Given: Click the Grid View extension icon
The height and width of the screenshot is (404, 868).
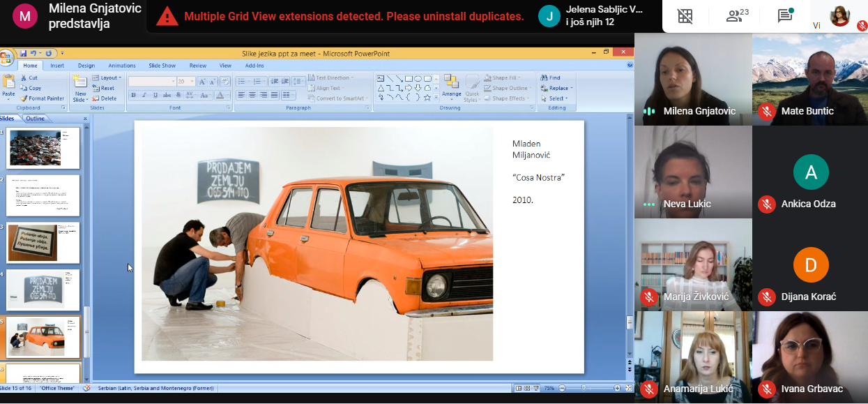Looking at the screenshot, I should (685, 16).
